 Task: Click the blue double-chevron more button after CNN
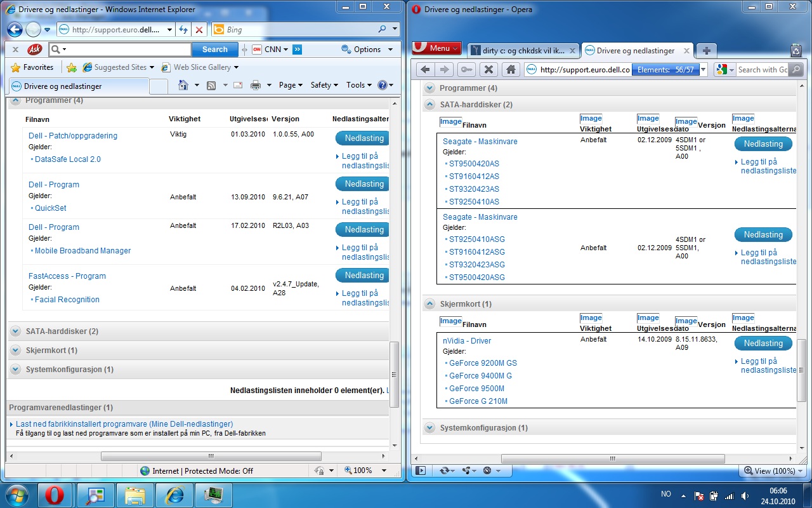click(297, 50)
